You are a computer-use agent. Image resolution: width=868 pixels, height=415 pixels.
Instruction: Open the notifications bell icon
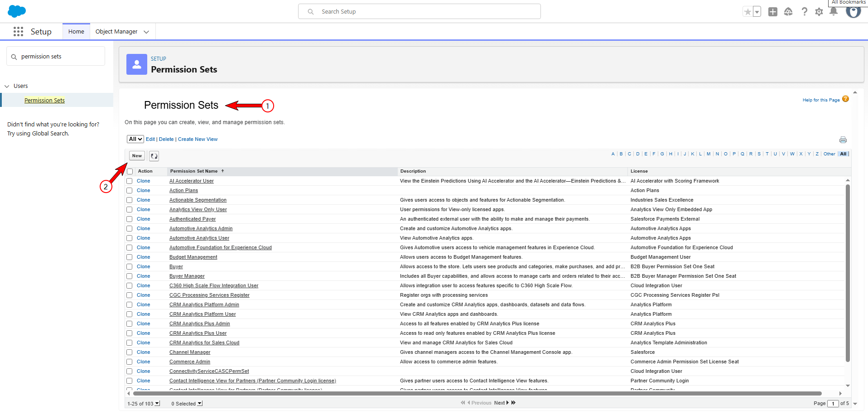(834, 12)
